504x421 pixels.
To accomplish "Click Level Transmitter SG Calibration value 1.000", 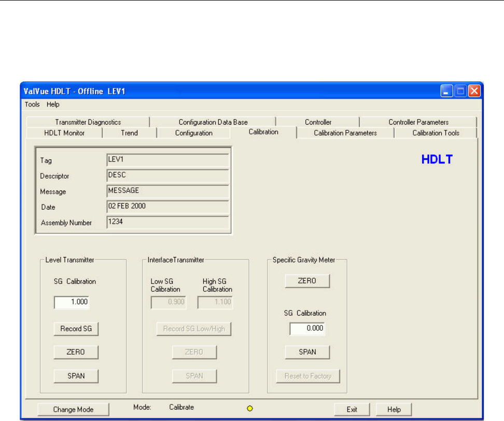I will [x=72, y=302].
